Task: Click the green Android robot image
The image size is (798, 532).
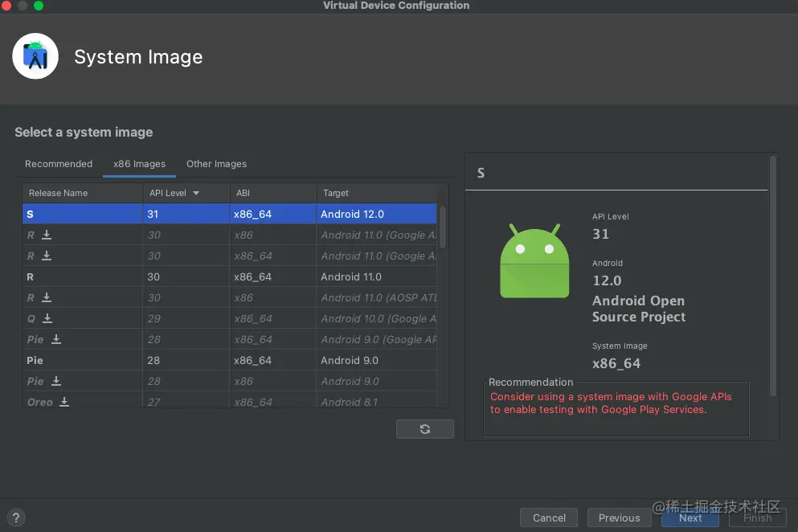Action: (x=534, y=260)
